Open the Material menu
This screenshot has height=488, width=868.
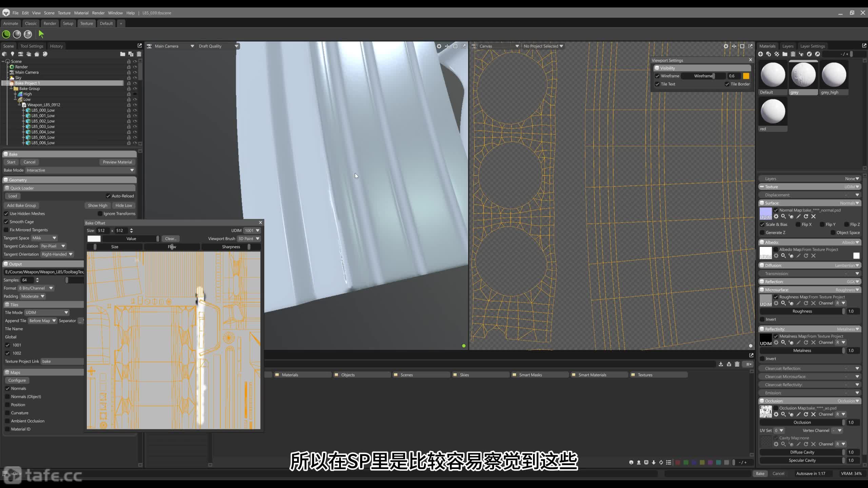pyautogui.click(x=81, y=13)
